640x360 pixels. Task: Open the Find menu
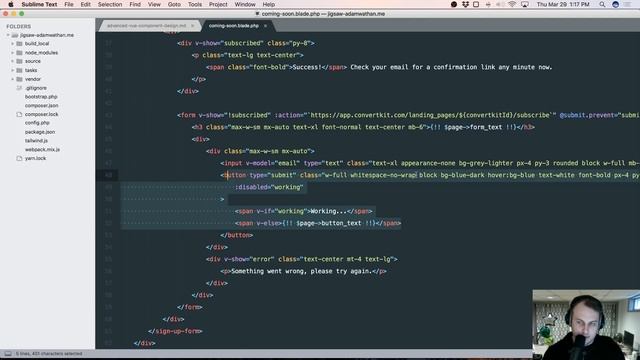pos(135,4)
